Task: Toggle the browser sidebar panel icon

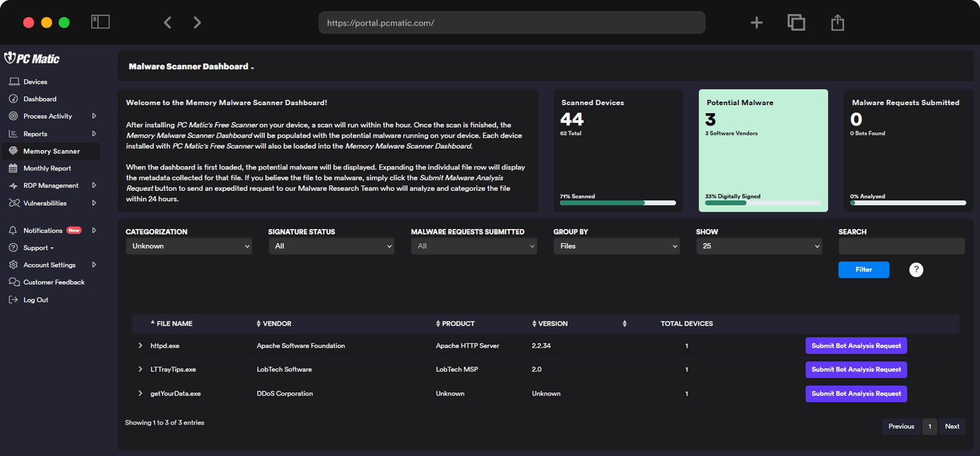Action: (100, 23)
